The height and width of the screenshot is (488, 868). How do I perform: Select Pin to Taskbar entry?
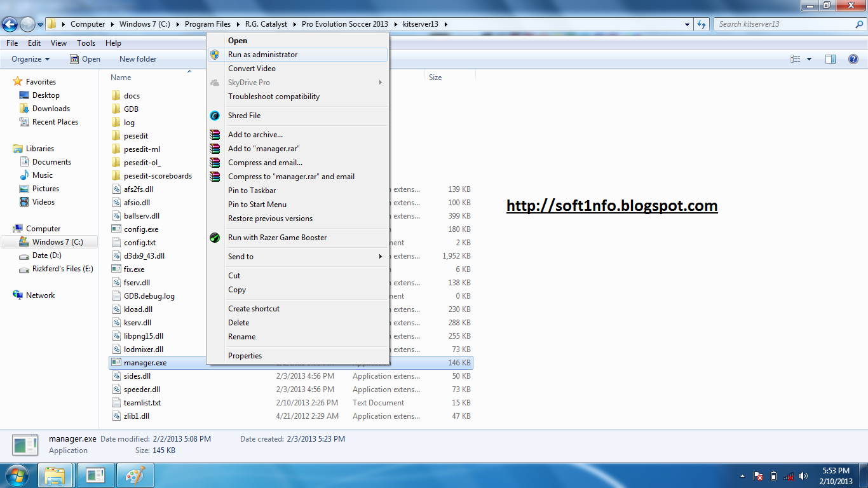[x=252, y=191]
